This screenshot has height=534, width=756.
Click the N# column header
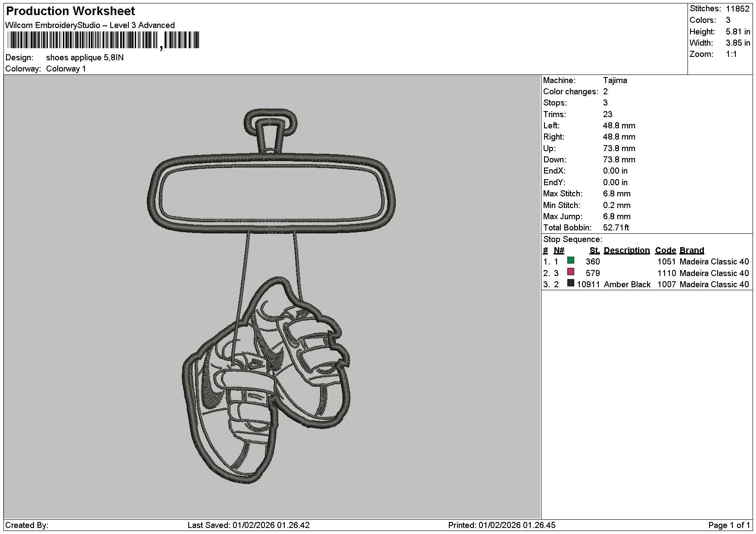coord(559,251)
